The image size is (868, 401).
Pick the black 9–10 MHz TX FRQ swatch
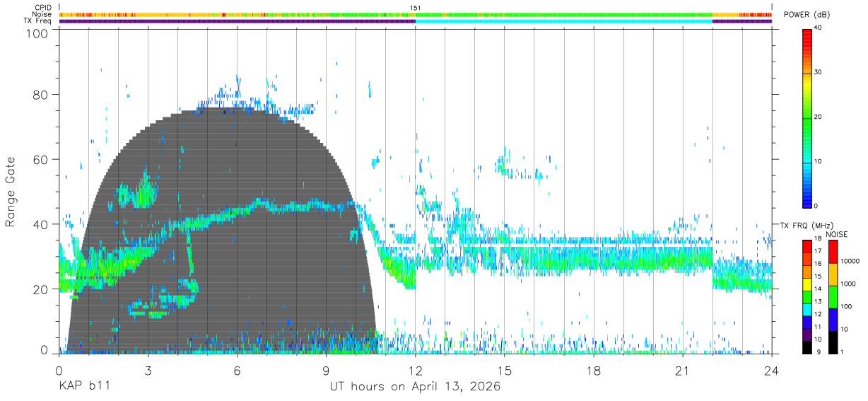tap(807, 347)
